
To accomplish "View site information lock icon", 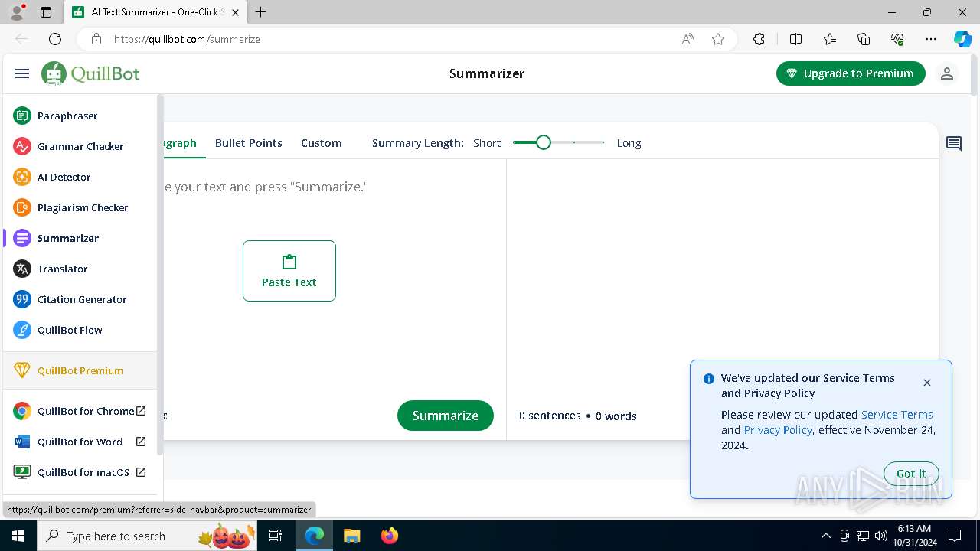I will tap(96, 39).
